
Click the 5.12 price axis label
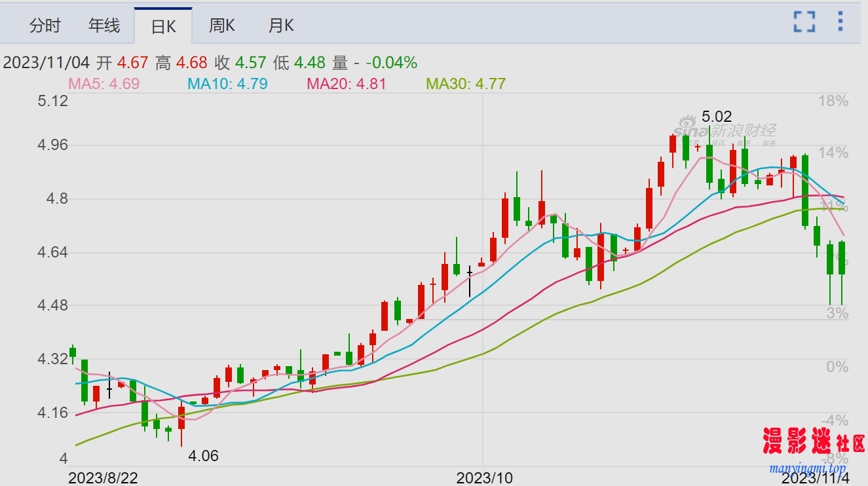coord(54,101)
